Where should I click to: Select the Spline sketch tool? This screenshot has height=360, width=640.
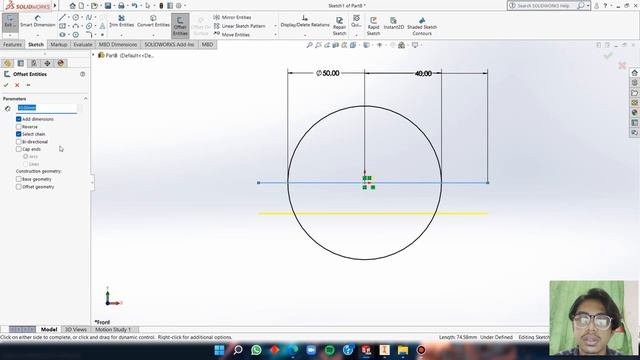point(89,17)
